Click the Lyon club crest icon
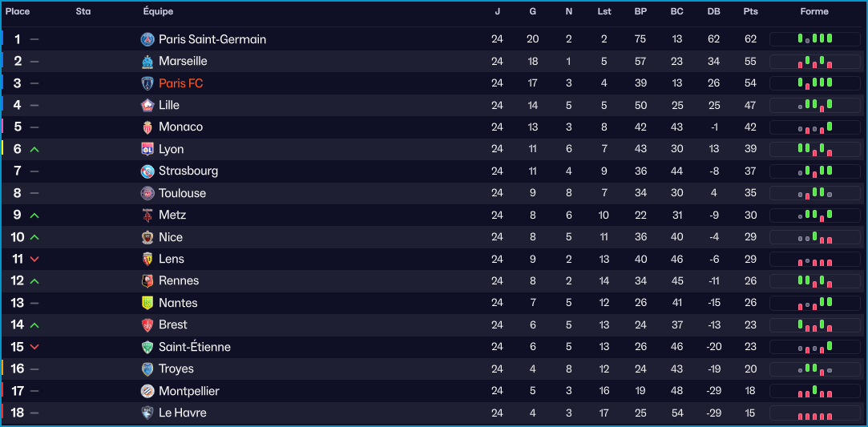The width and height of the screenshot is (868, 427). click(147, 149)
